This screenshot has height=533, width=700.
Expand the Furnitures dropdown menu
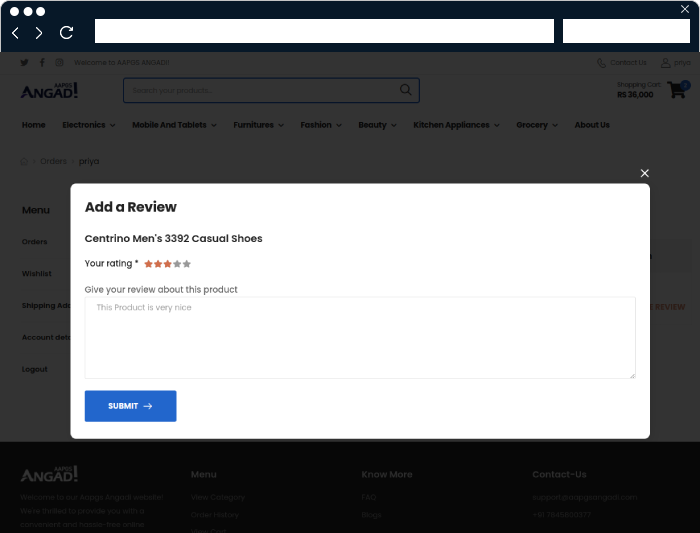[x=258, y=125]
